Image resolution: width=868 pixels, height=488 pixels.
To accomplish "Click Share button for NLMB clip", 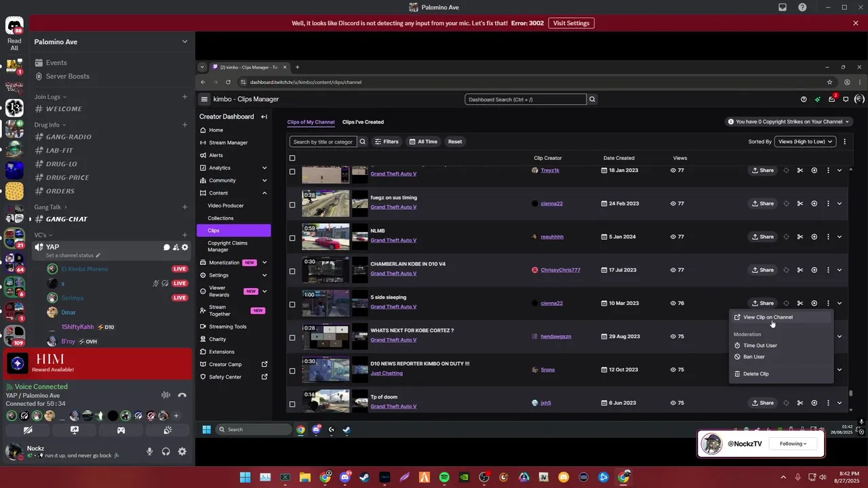I will 762,237.
